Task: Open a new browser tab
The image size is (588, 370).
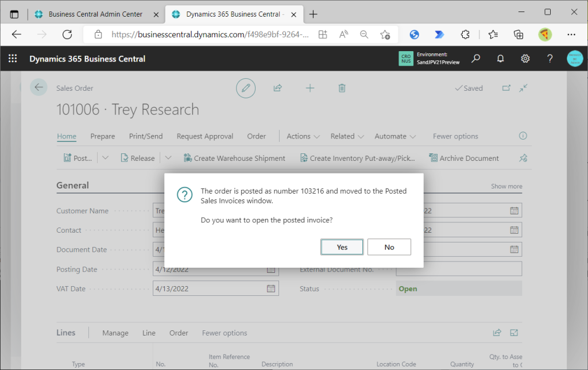Action: click(313, 14)
